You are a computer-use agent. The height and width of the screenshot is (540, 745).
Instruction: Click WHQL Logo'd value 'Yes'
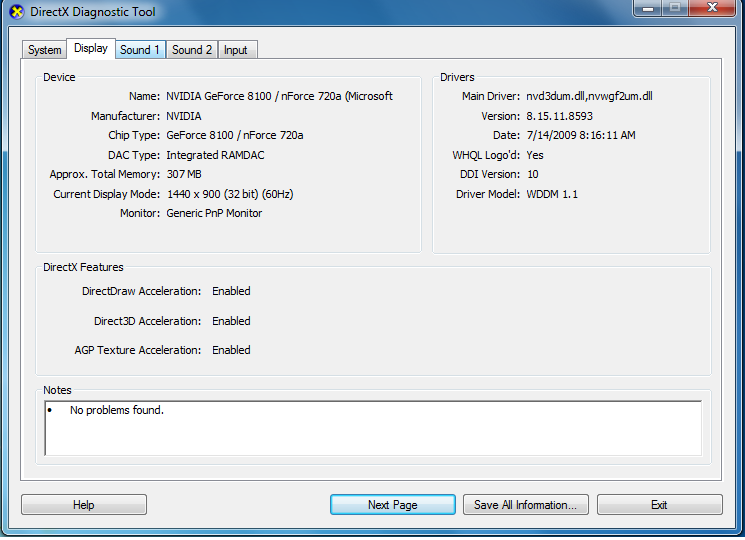click(x=535, y=155)
